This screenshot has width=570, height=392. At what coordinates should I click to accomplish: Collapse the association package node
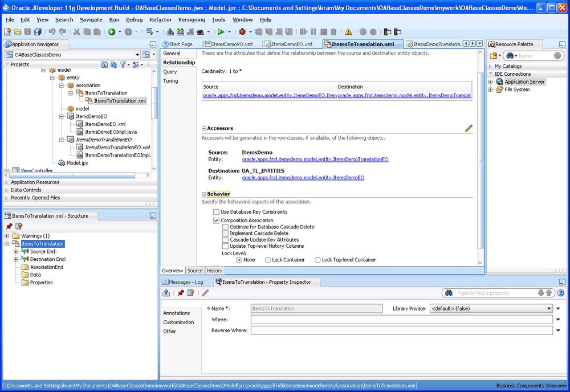[62, 85]
